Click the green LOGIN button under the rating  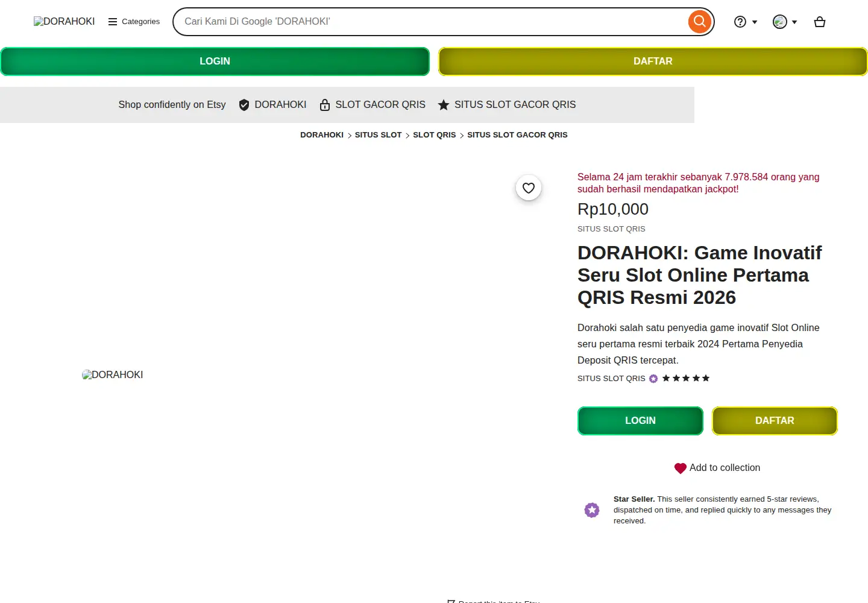(640, 421)
